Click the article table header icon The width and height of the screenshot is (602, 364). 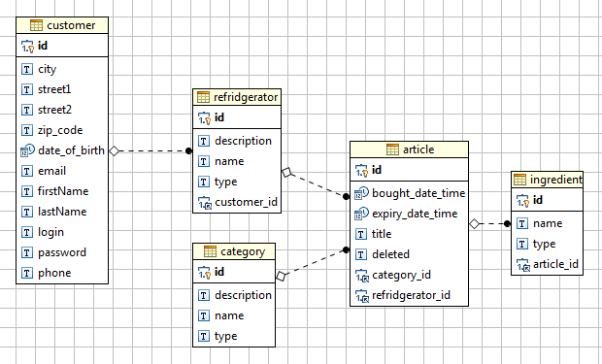click(392, 149)
